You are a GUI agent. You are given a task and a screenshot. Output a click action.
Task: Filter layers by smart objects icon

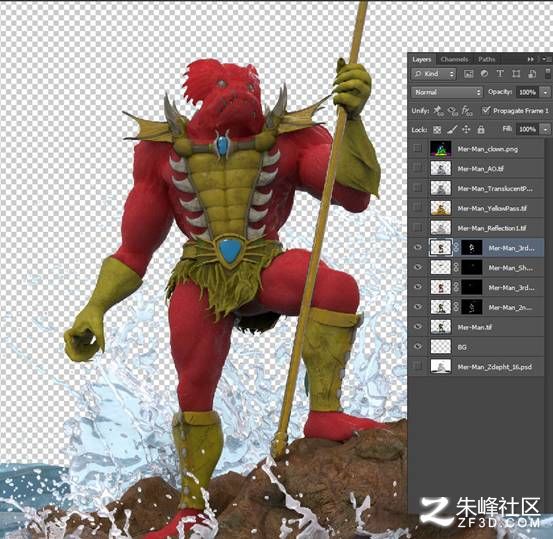[532, 74]
